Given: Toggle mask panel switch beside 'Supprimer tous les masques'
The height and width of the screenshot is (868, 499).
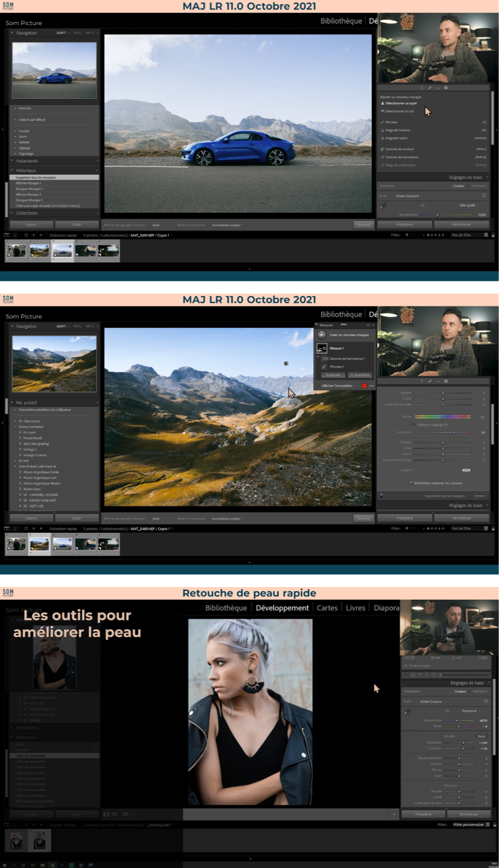Looking at the screenshot, I should point(381,495).
